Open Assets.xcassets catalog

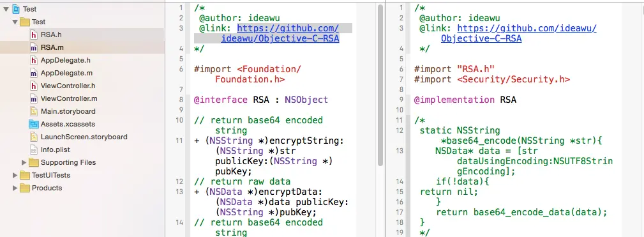68,124
